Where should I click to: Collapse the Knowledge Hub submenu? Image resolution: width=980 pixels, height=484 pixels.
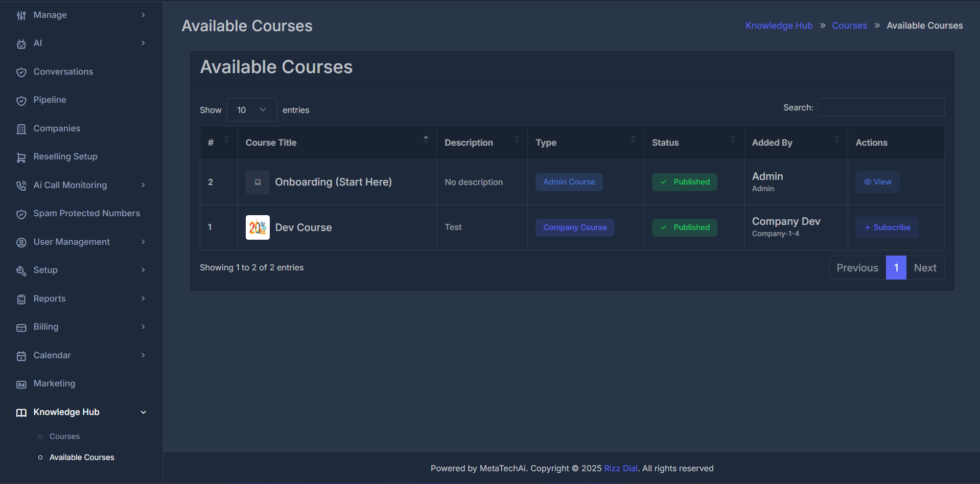tap(144, 412)
